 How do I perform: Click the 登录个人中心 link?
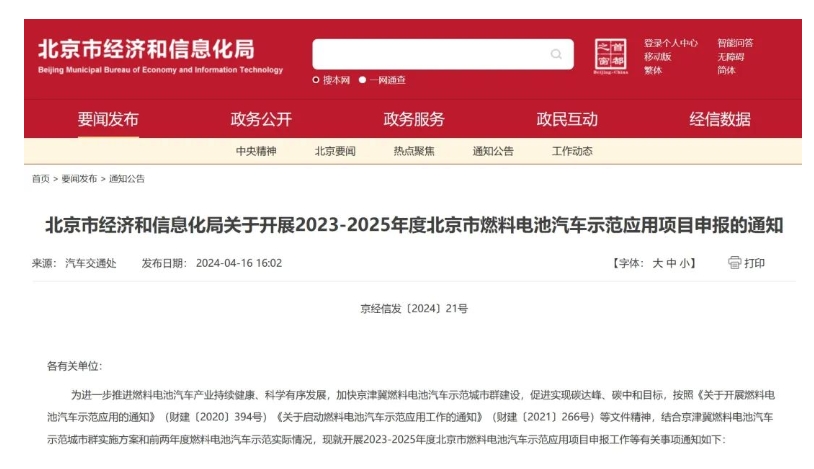(670, 43)
